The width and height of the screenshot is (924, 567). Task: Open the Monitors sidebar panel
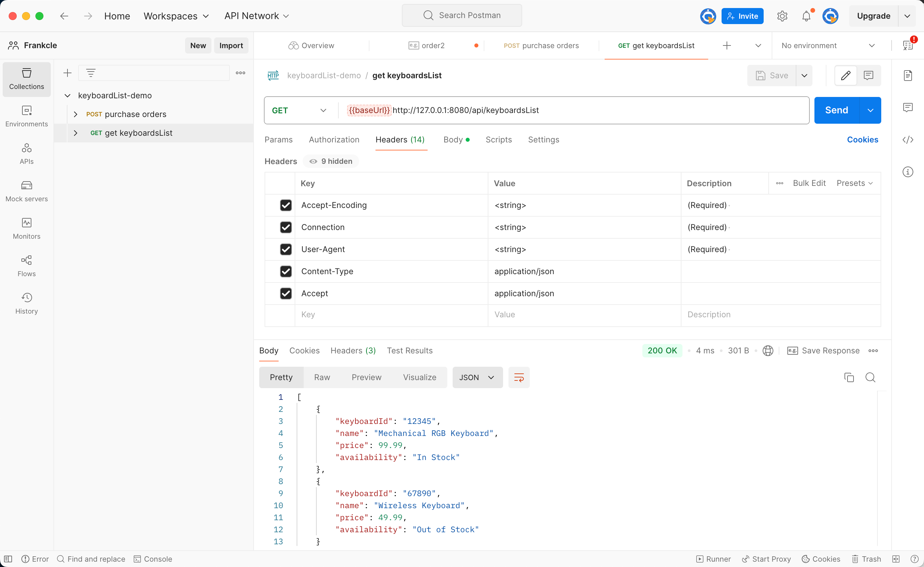pos(27,229)
